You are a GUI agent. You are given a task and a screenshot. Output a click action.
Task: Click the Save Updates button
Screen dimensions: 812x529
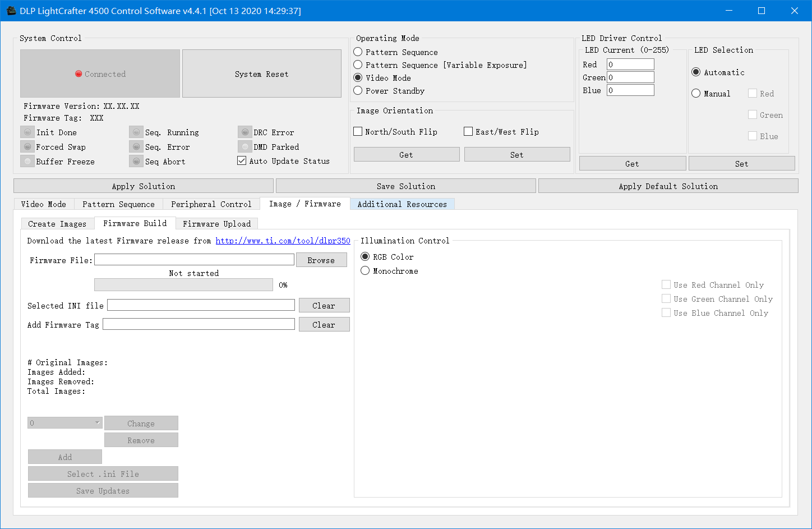point(103,490)
